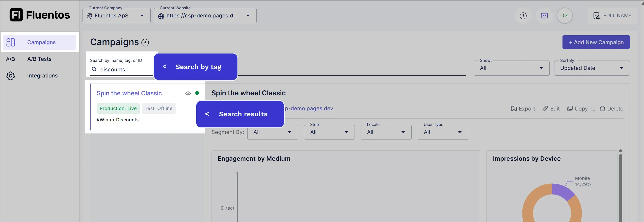
Task: Open the pages.dev website link
Action: point(309,108)
